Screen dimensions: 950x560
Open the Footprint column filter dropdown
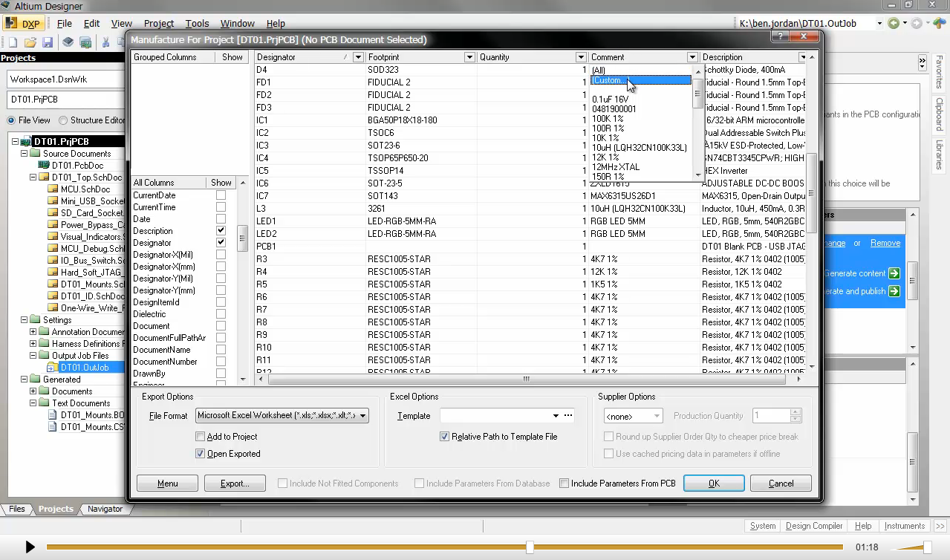pyautogui.click(x=469, y=57)
